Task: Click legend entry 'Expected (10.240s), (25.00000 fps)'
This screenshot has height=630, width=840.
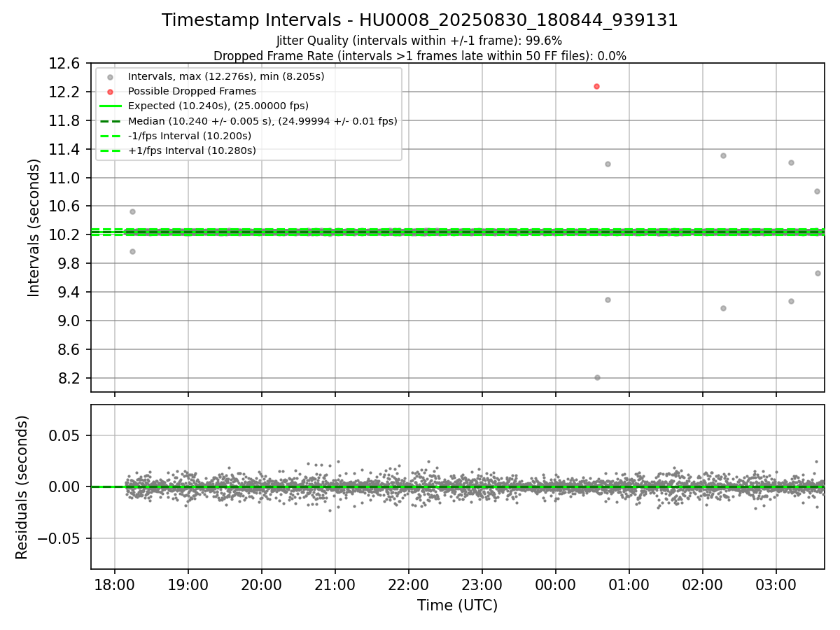Action: click(x=218, y=106)
